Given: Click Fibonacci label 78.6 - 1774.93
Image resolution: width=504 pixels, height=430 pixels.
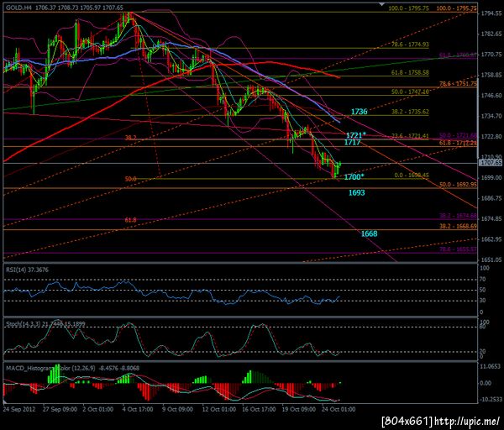Looking at the screenshot, I should click(410, 45).
